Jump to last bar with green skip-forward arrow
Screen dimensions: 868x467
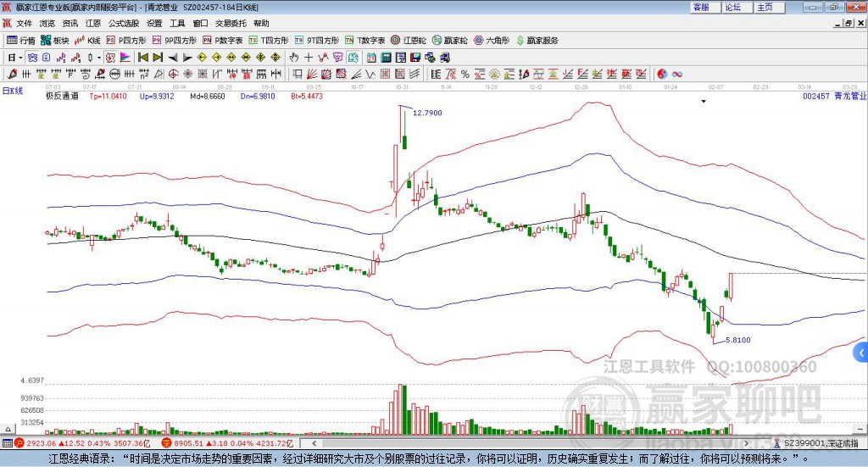(x=158, y=58)
